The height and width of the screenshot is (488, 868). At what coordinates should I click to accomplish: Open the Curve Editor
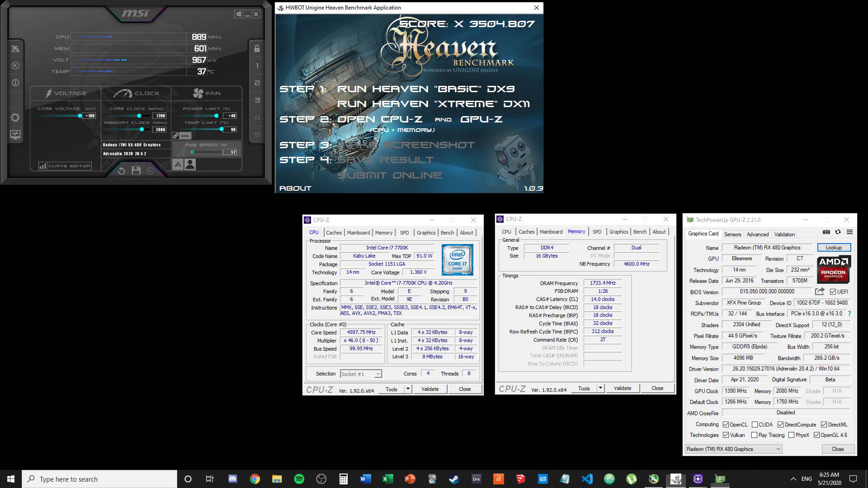pyautogui.click(x=65, y=166)
